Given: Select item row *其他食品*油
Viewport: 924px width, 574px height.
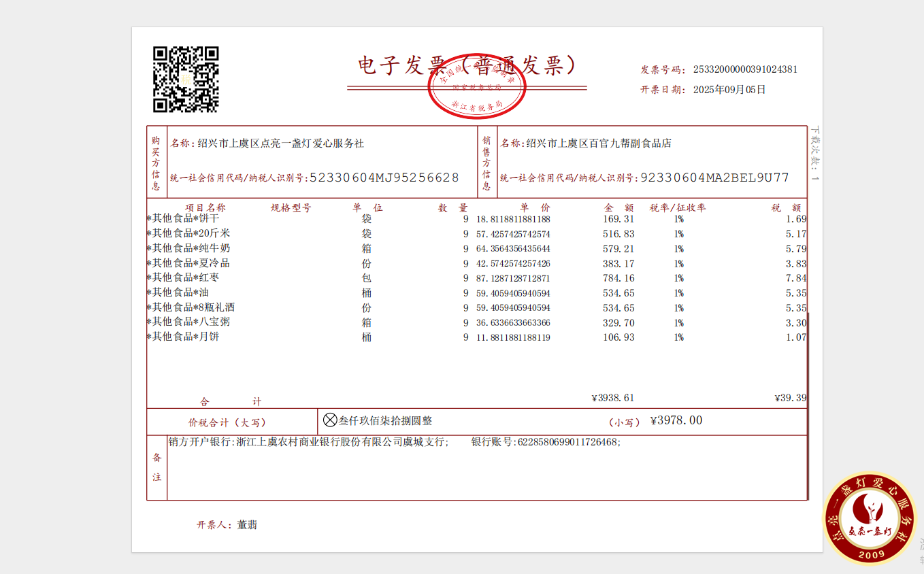Looking at the screenshot, I should point(477,292).
